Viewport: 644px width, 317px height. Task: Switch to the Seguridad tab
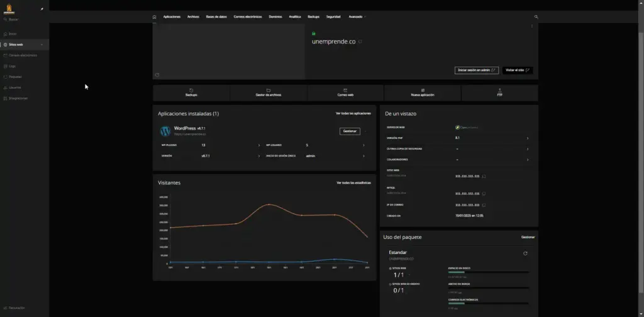click(x=333, y=17)
